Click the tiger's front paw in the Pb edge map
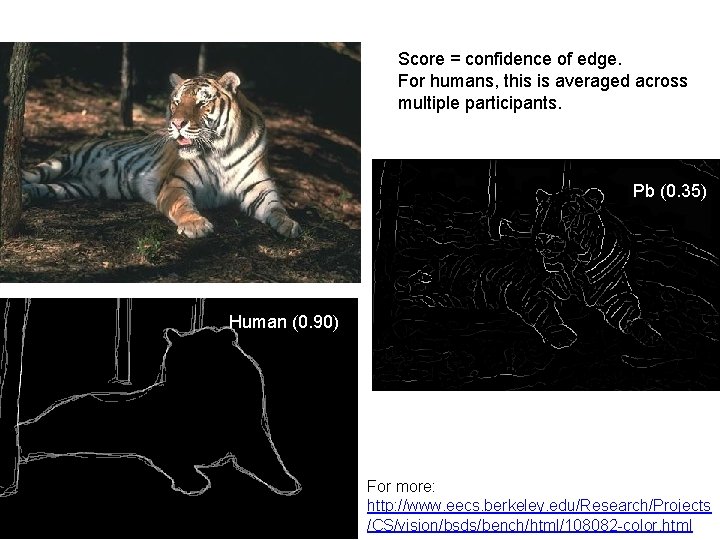Screen dimensions: 720x540 (x=559, y=337)
